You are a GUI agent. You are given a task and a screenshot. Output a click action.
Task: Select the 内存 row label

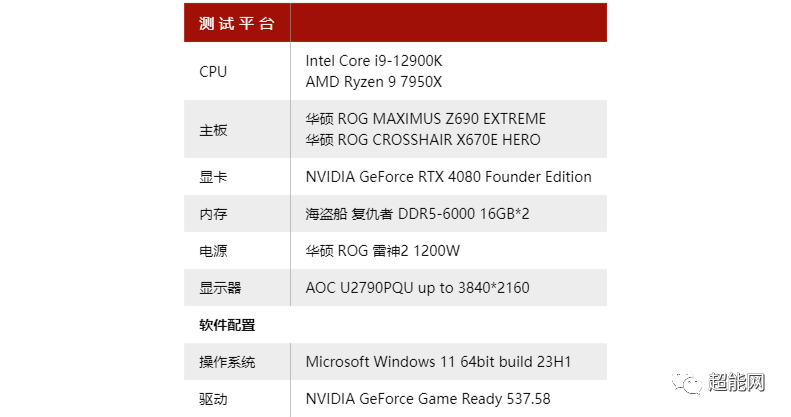tap(213, 214)
